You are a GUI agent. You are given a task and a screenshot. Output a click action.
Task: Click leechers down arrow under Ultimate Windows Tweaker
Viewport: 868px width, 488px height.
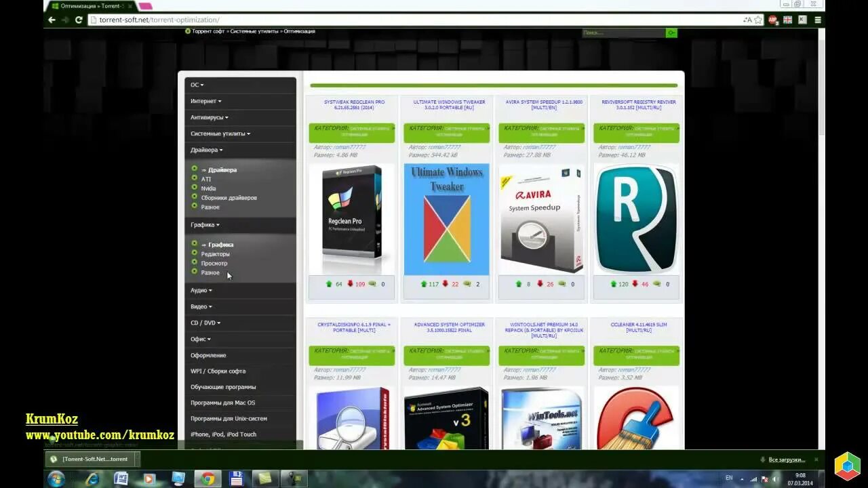446,284
